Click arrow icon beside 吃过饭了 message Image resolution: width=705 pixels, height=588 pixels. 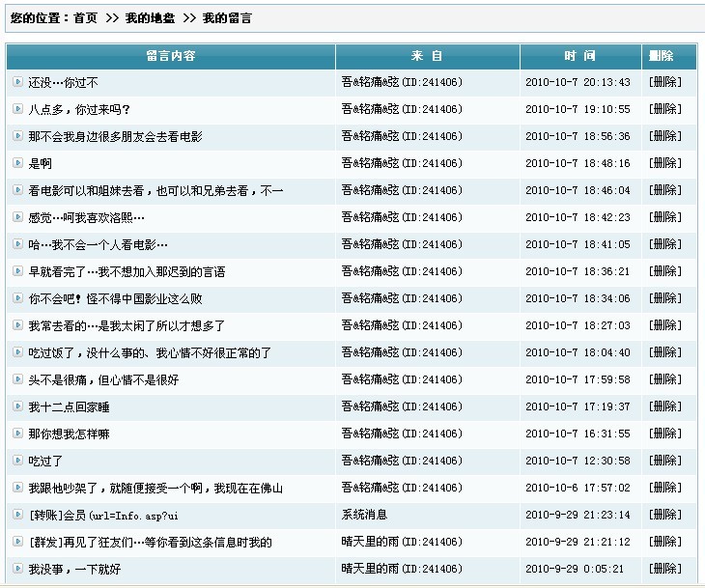(x=17, y=352)
